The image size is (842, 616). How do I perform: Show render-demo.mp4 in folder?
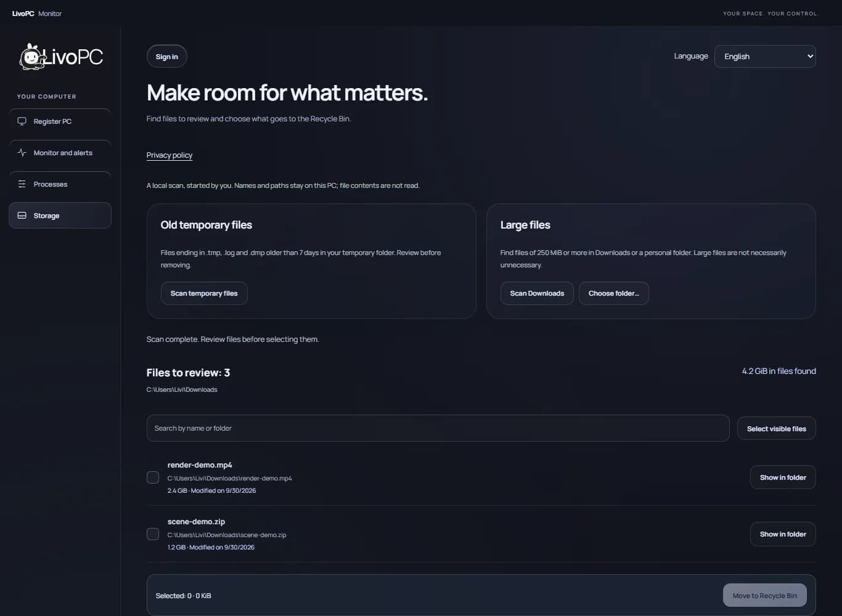[783, 477]
